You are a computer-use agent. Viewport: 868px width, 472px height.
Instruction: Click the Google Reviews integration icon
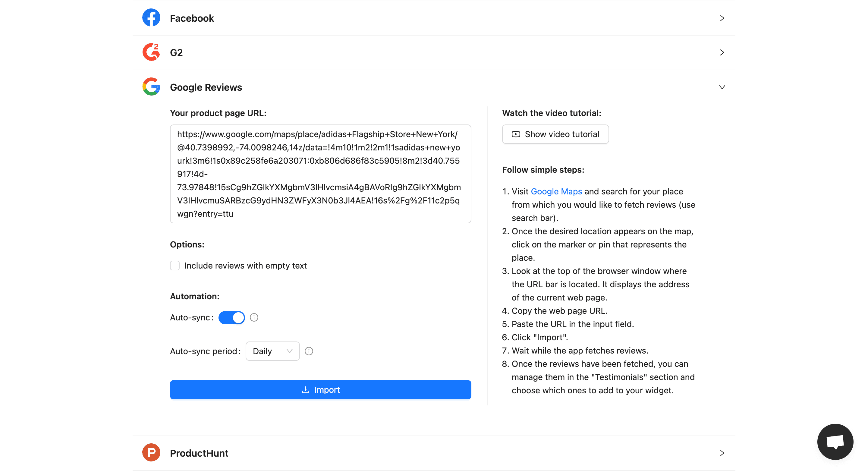point(150,87)
